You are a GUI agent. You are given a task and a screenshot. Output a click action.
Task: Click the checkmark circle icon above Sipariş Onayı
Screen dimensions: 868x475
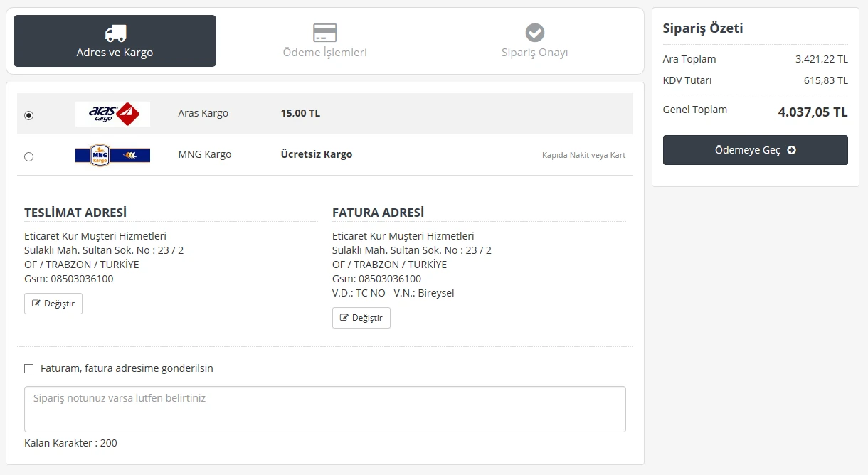[534, 33]
